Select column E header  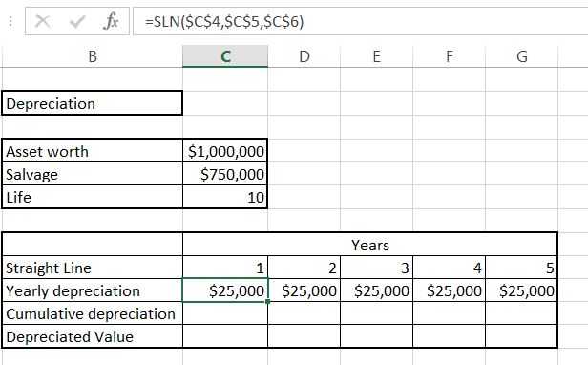click(376, 56)
